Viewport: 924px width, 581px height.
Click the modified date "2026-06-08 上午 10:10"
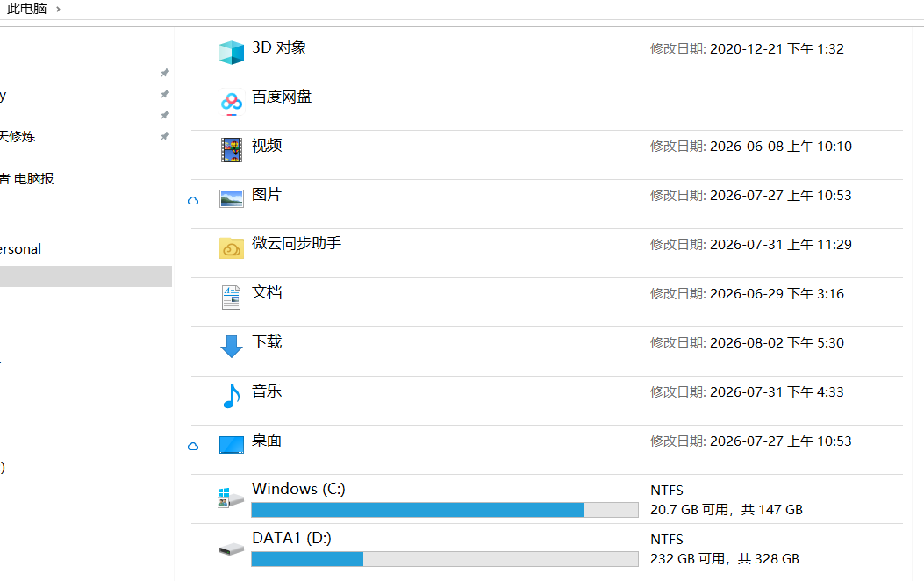click(x=781, y=147)
